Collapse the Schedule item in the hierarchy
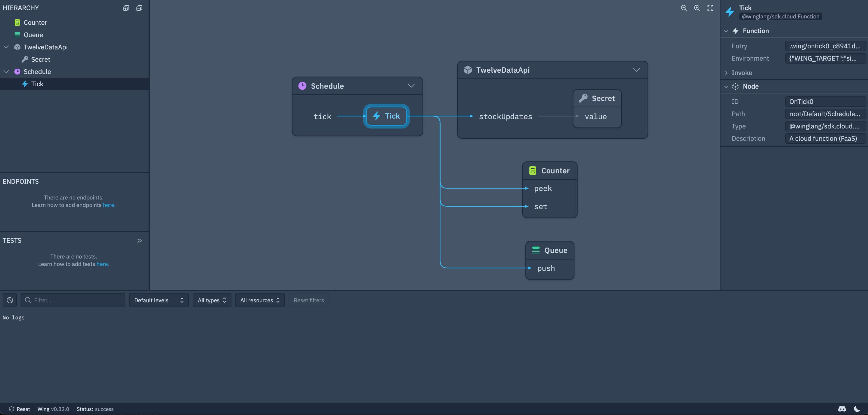 coord(6,71)
